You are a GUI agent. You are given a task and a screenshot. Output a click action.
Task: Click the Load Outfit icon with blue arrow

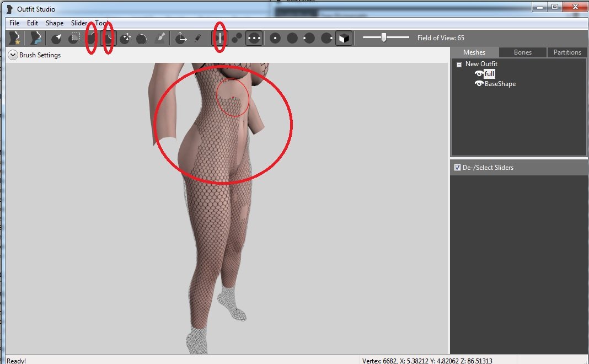pyautogui.click(x=36, y=38)
